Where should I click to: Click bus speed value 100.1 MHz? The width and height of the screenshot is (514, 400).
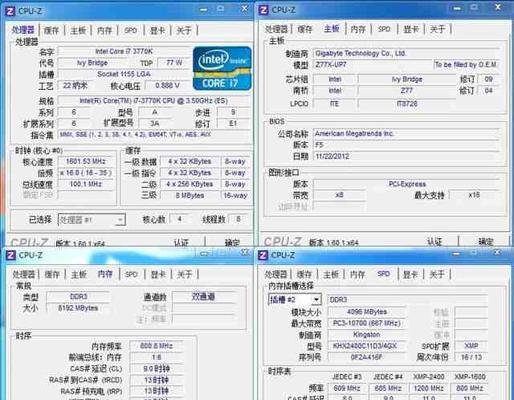click(86, 184)
